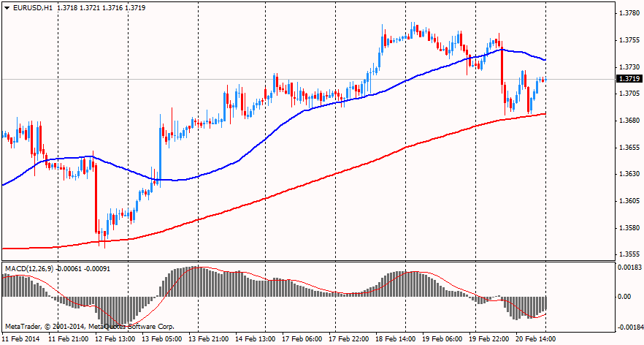Viewport: 644px width, 345px height.
Task: Click the 13 Feb 21:00 time label
Action: 209,338
